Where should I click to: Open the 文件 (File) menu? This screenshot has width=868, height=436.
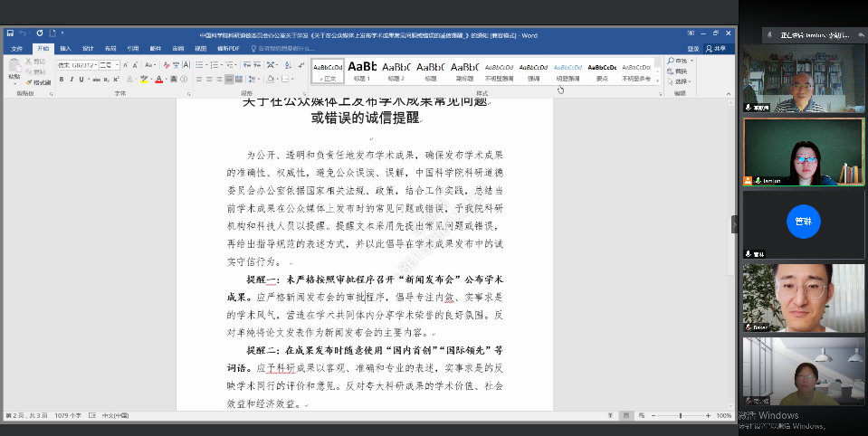(x=16, y=48)
